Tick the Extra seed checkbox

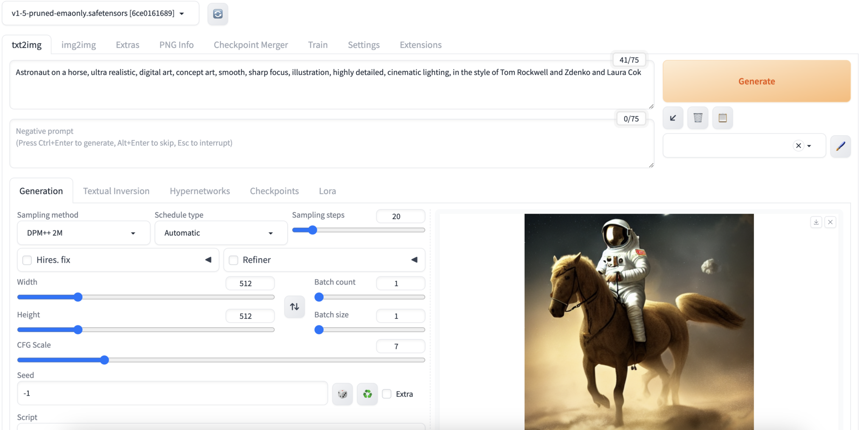click(x=387, y=394)
